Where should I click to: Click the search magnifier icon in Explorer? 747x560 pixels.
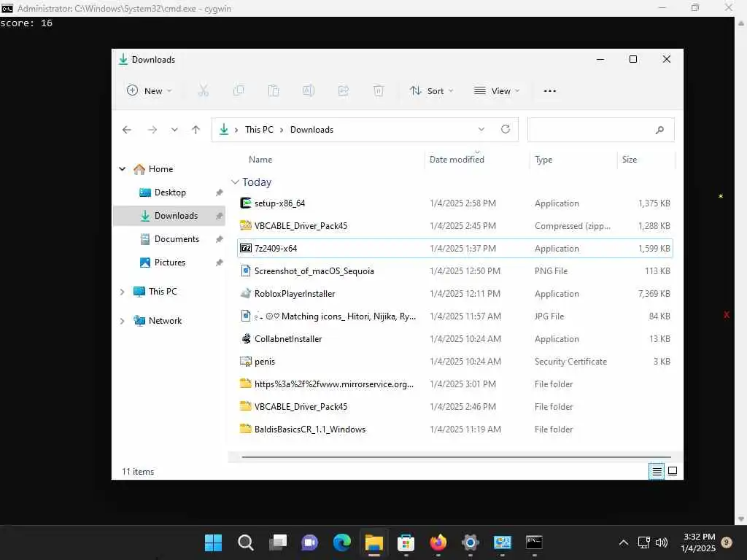[659, 130]
